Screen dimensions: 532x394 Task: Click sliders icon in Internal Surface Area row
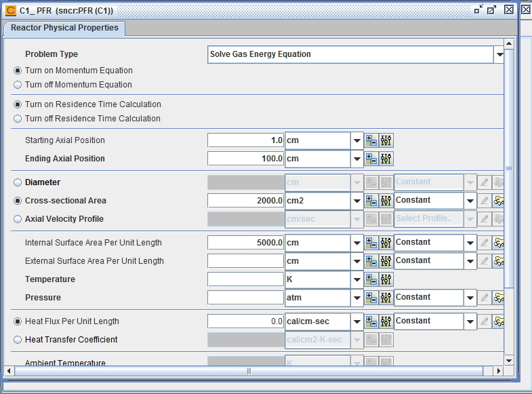coord(386,243)
